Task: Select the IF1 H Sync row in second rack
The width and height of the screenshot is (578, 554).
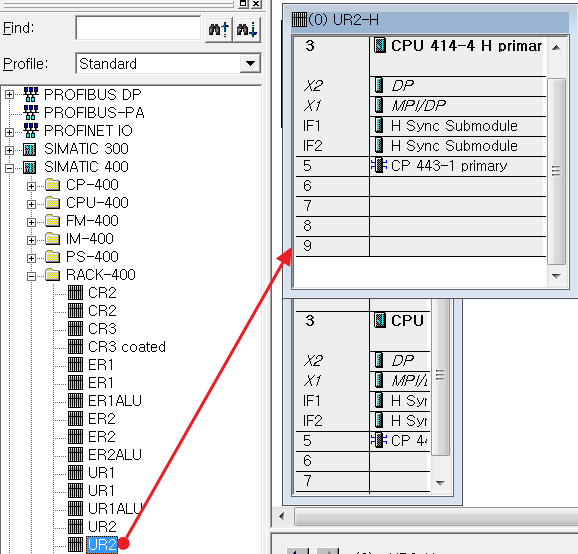Action: tap(363, 401)
